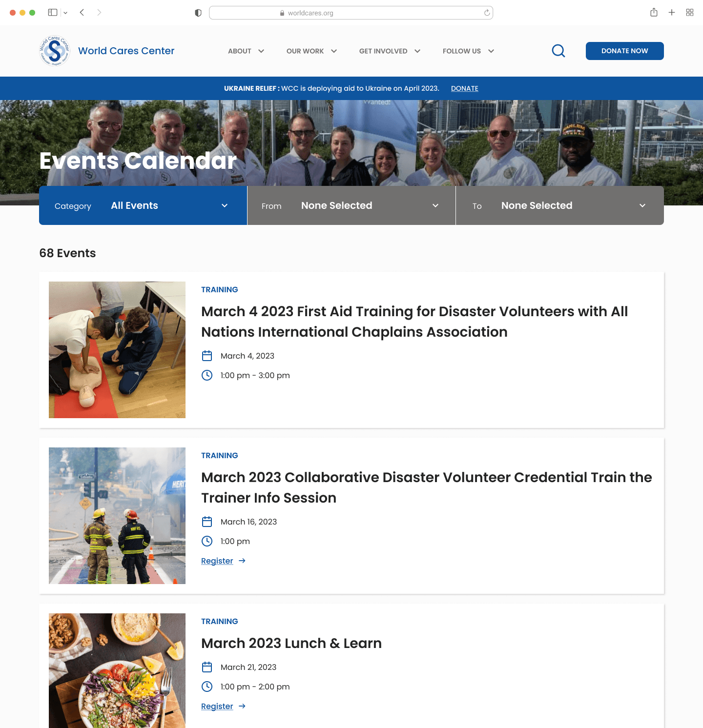Open the Category All Events dropdown
This screenshot has width=703, height=728.
click(143, 205)
